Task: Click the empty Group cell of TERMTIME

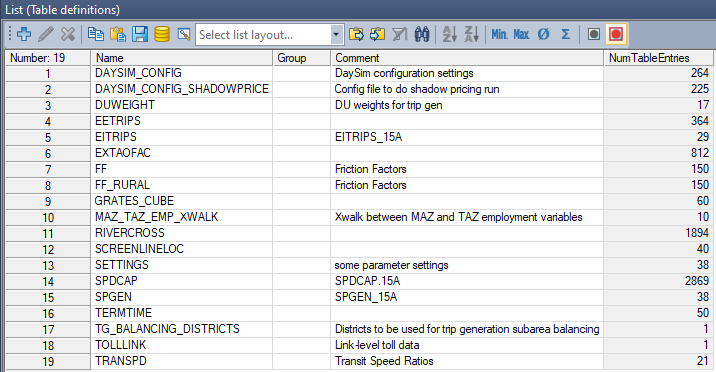Action: coord(302,313)
